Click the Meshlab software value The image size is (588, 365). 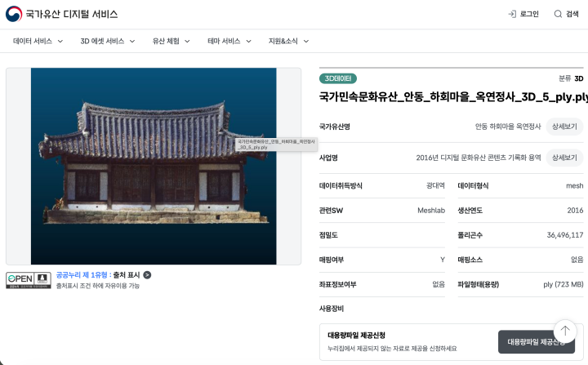[x=431, y=210]
